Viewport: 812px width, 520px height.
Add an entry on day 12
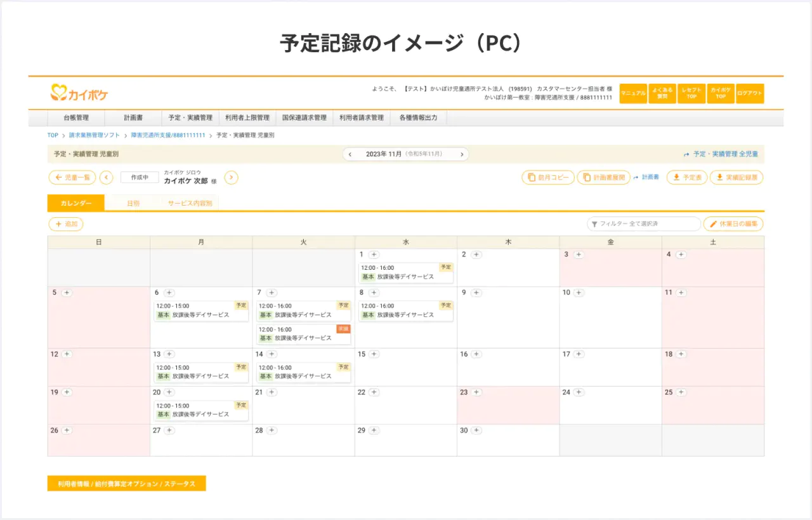[67, 354]
